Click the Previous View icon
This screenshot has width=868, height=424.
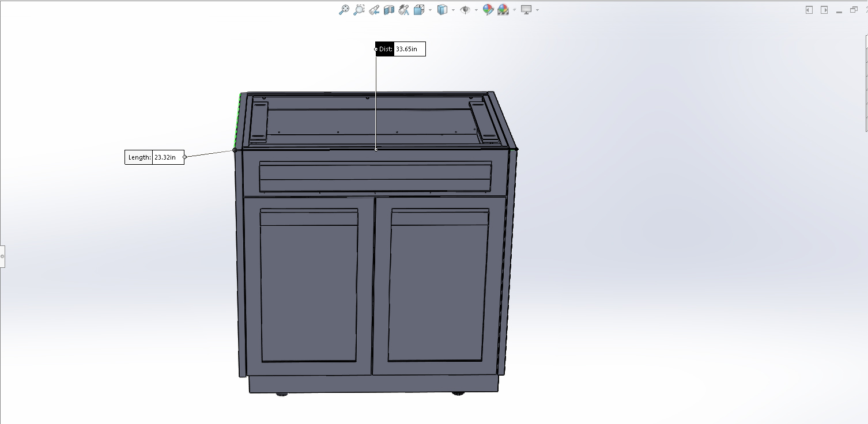(x=374, y=10)
